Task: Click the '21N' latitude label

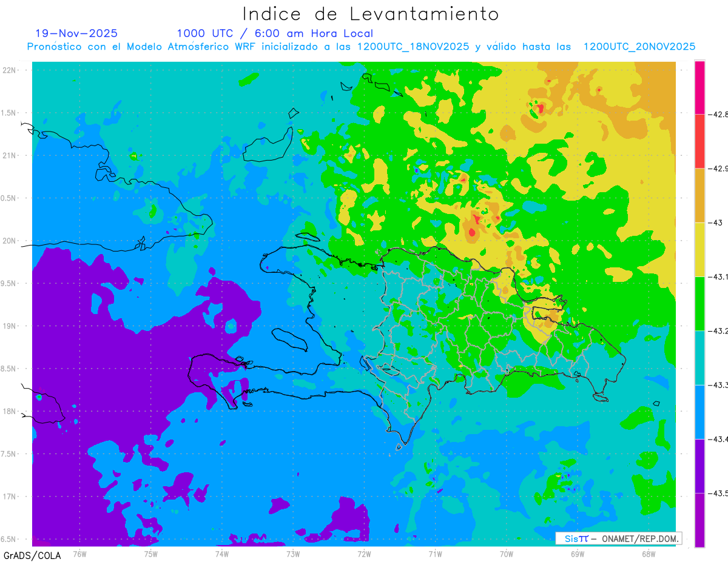Action: coord(10,156)
